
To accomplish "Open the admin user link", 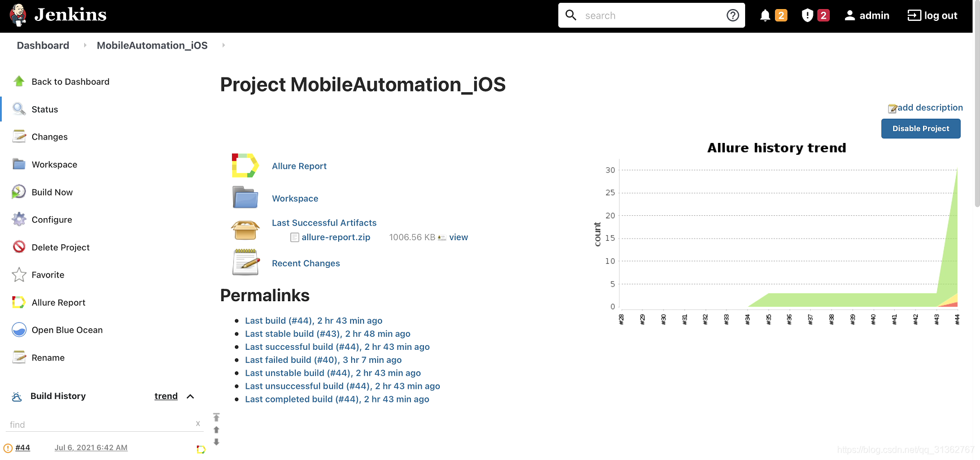I will pyautogui.click(x=867, y=15).
